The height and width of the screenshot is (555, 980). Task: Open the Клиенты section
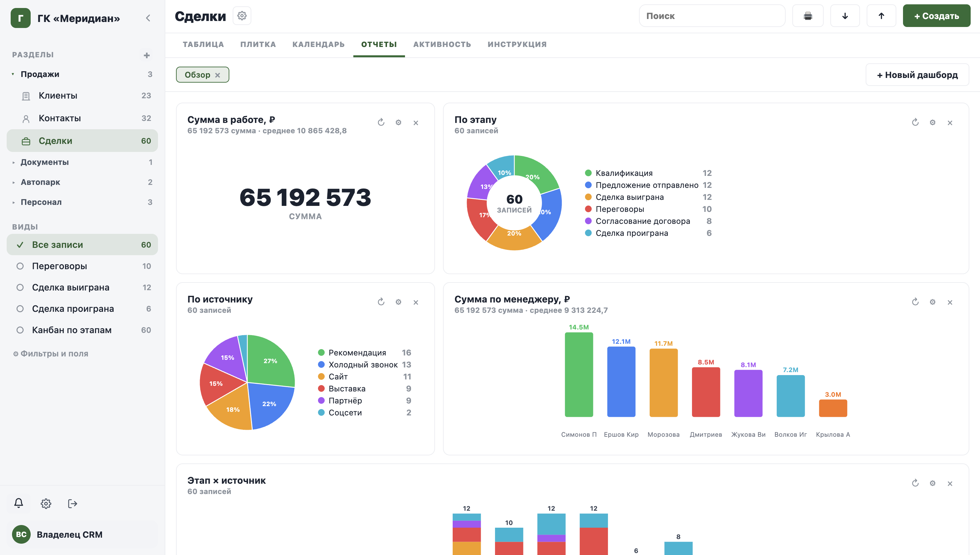click(82, 96)
